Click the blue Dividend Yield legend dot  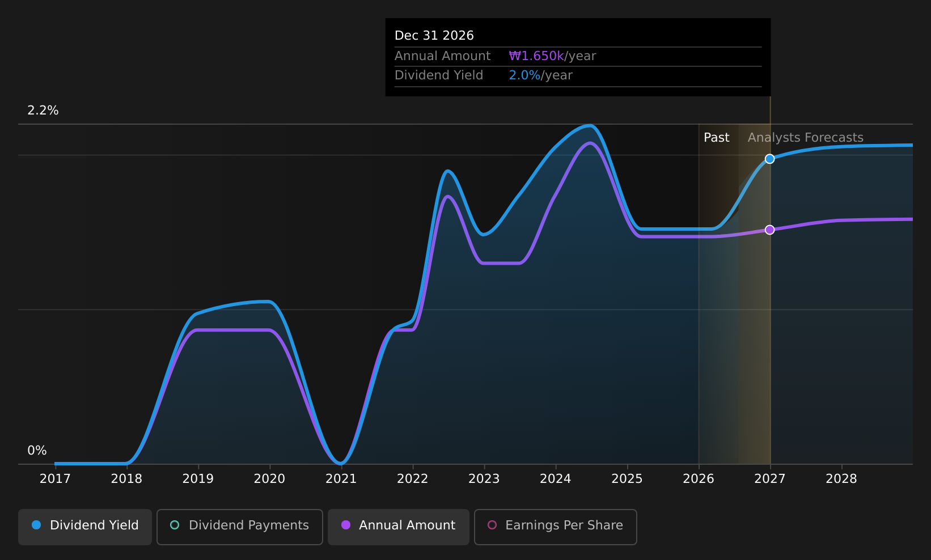click(36, 525)
